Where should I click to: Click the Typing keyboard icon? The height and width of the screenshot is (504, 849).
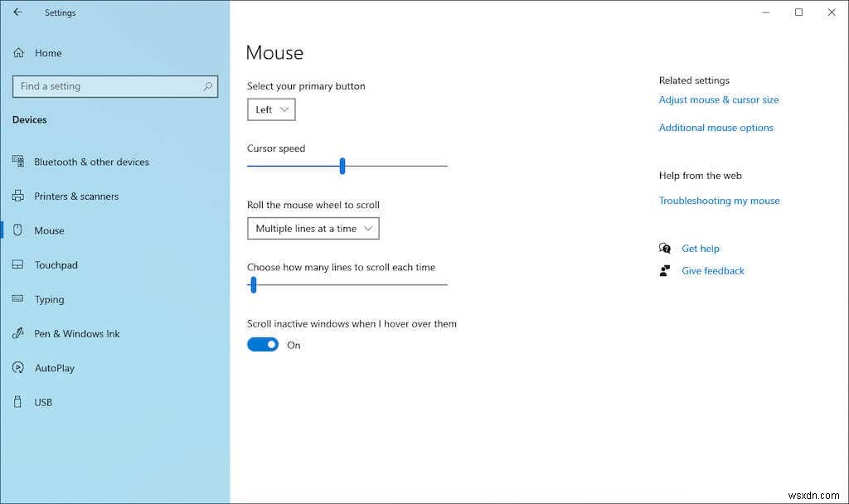pos(18,298)
